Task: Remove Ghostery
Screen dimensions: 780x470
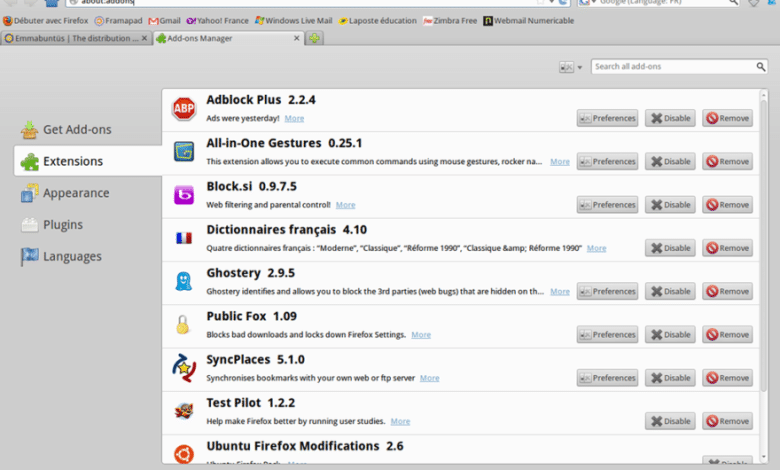Action: tap(727, 291)
